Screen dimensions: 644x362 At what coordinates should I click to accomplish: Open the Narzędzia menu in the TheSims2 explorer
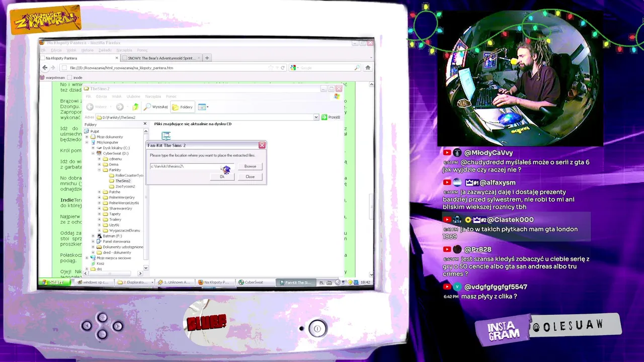[153, 97]
